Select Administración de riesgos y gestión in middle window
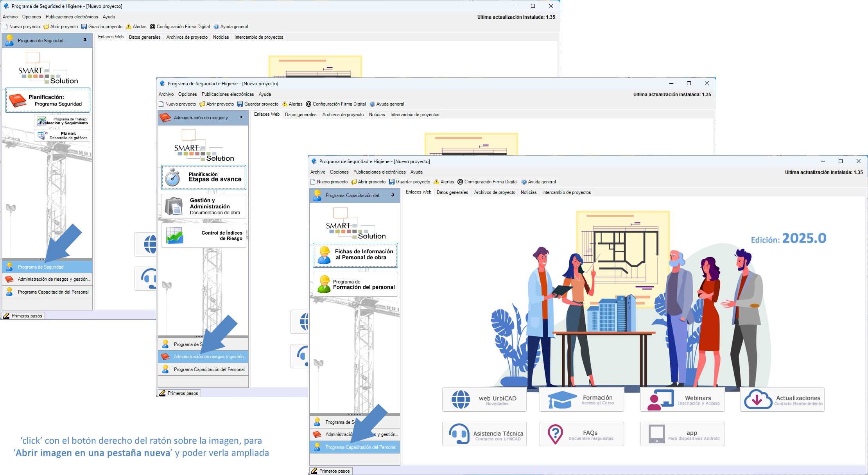This screenshot has width=868, height=475. (203, 357)
